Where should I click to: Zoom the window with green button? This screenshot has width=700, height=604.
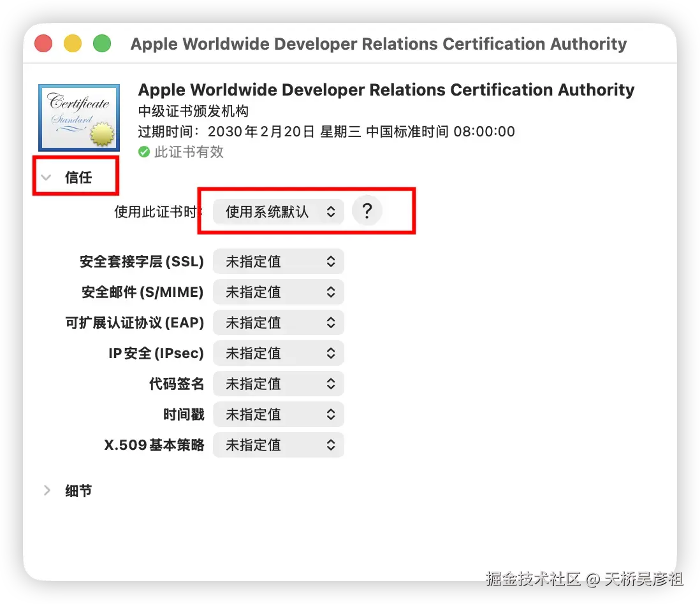click(x=102, y=43)
